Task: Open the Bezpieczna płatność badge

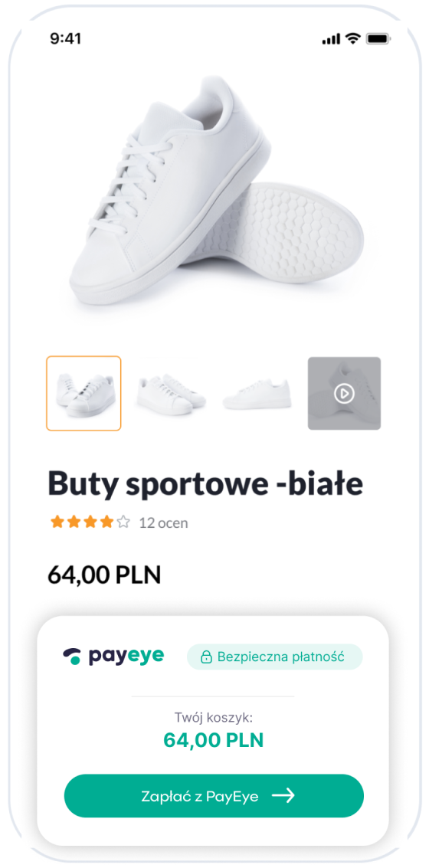Action: [274, 657]
